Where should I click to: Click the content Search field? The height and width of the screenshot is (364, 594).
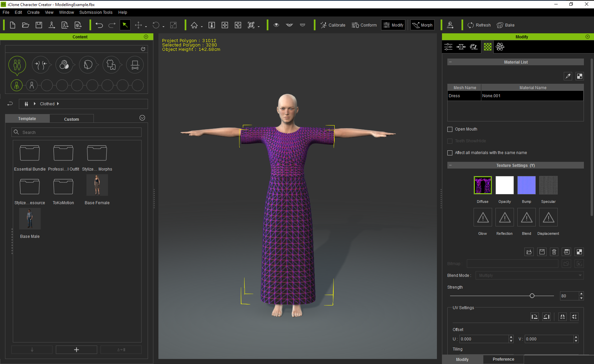pos(77,132)
